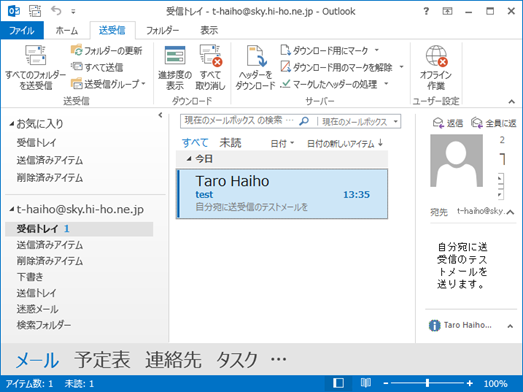The width and height of the screenshot is (523, 392).
Task: Open the 送信トレイ folder
Action: click(x=37, y=293)
